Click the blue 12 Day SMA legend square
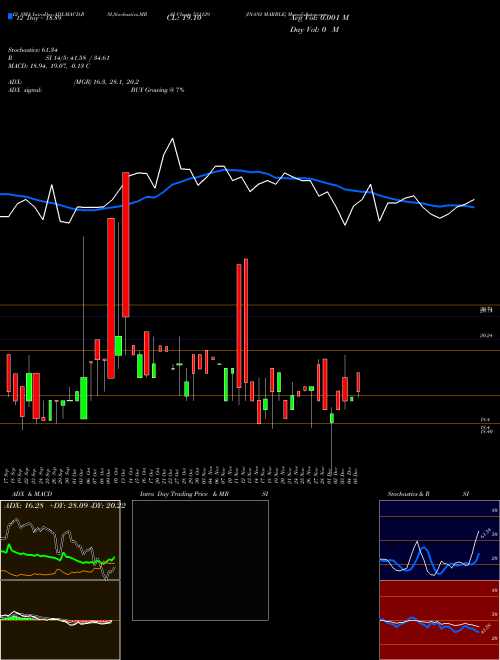This screenshot has width=500, height=660. 10,16
